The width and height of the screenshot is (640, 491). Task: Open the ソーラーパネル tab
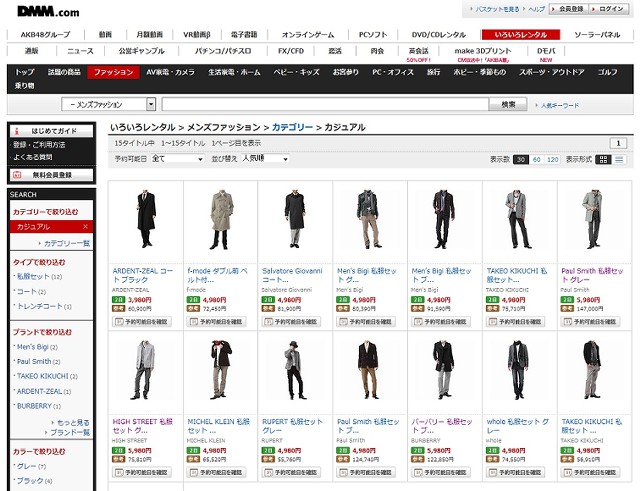[597, 35]
